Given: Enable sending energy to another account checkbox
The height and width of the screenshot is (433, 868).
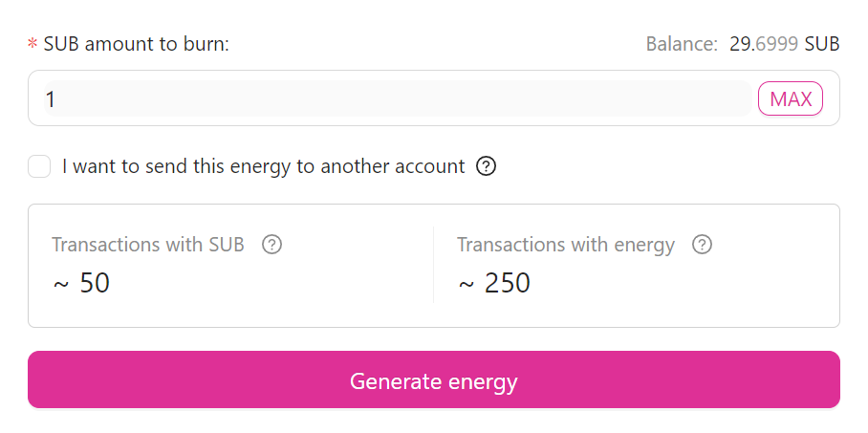Looking at the screenshot, I should [39, 167].
